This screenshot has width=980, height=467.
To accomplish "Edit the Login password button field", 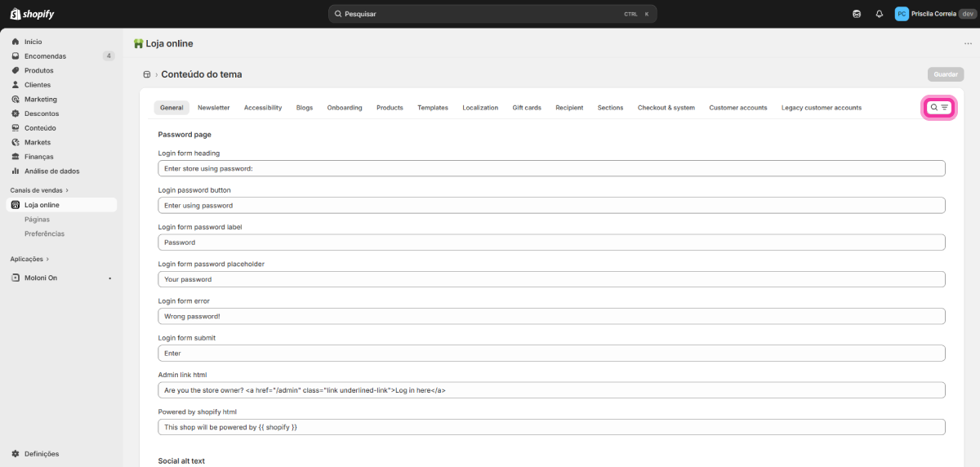I will [x=551, y=205].
